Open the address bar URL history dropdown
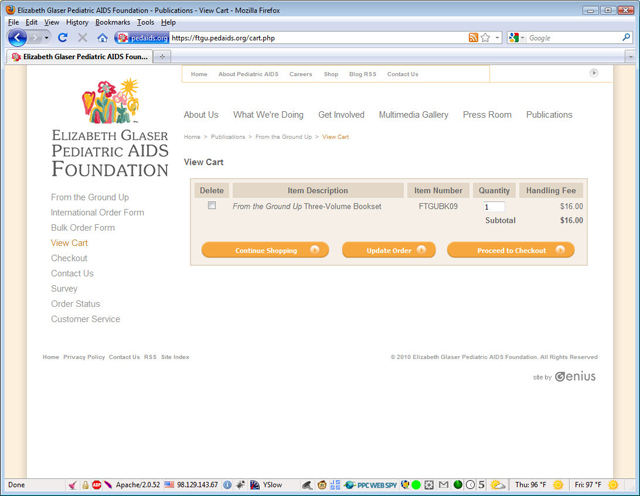The height and width of the screenshot is (496, 640). 497,38
